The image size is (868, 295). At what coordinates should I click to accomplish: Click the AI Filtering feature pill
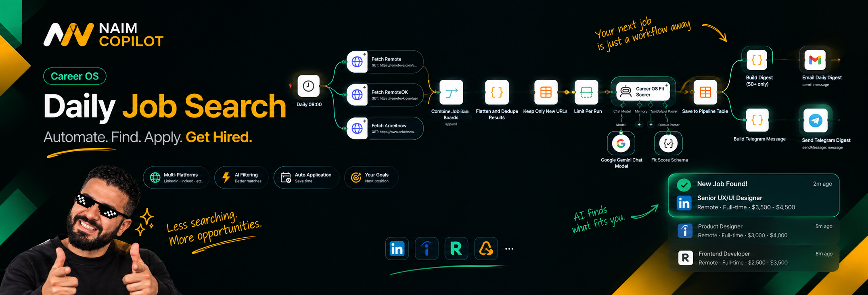pos(241,178)
